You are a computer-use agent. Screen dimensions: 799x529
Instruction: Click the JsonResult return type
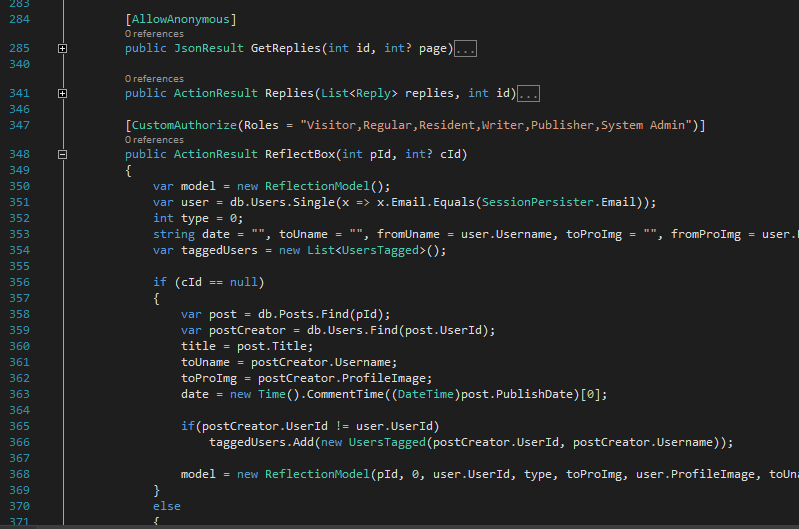point(209,48)
